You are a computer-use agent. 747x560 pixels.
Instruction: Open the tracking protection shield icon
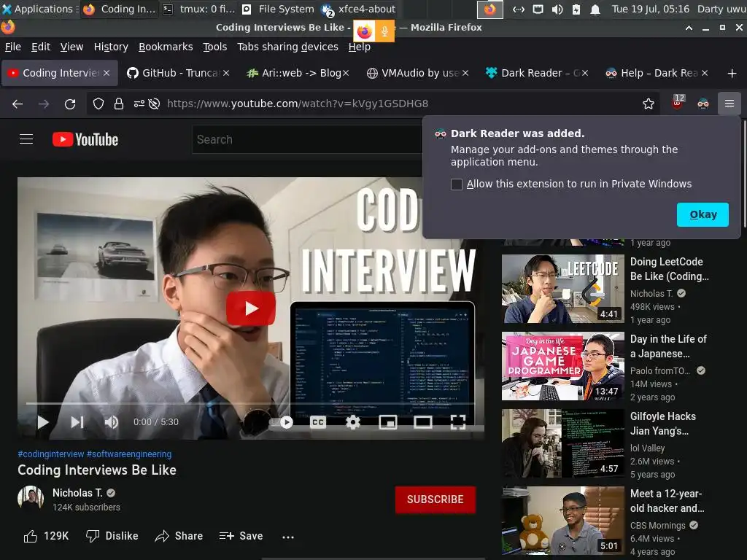click(x=98, y=104)
